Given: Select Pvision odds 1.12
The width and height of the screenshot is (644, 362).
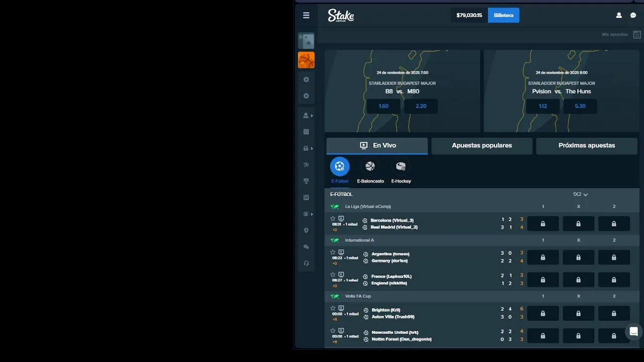Looking at the screenshot, I should (x=543, y=106).
